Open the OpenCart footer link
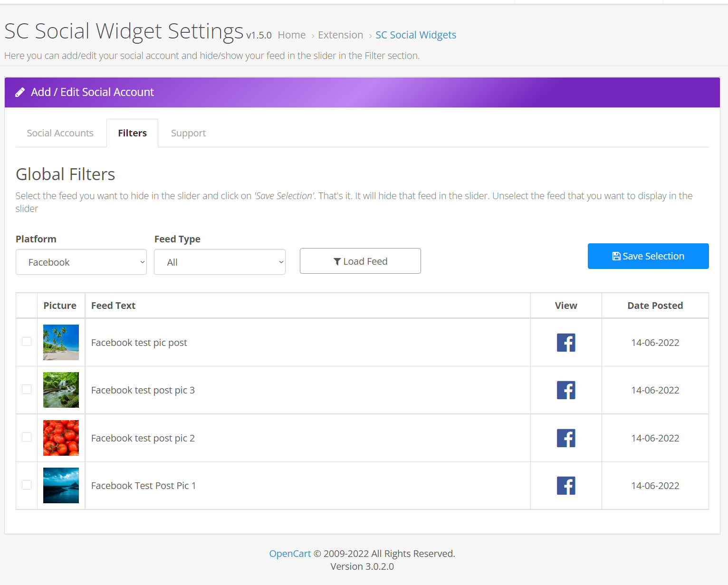 290,554
